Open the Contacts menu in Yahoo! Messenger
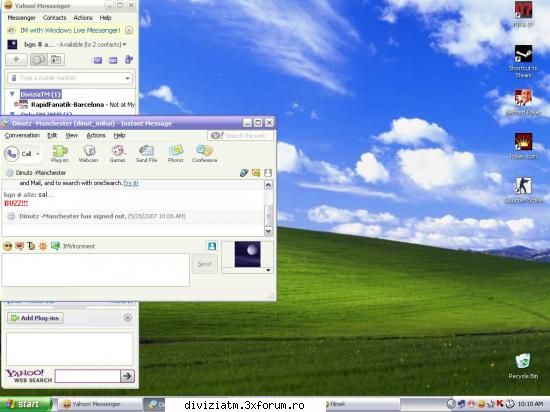 coord(54,18)
